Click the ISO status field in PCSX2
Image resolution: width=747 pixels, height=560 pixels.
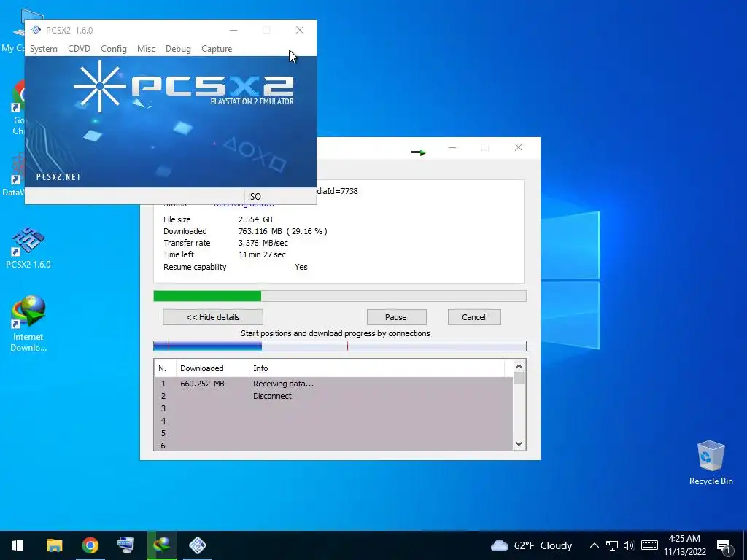280,196
